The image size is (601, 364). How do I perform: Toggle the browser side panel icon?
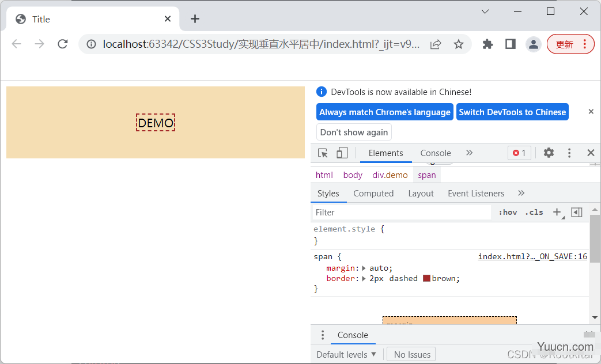click(511, 44)
